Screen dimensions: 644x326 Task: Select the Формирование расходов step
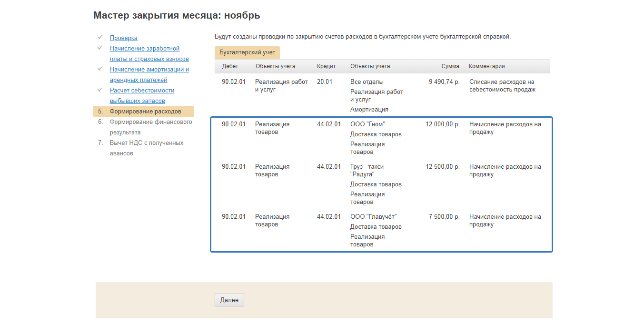pyautogui.click(x=145, y=112)
